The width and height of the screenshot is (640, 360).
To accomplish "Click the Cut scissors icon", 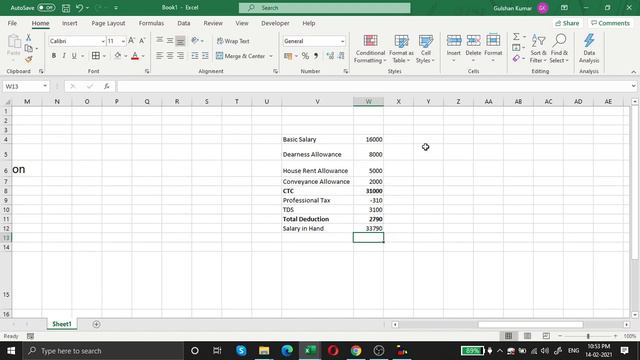I will [29, 38].
